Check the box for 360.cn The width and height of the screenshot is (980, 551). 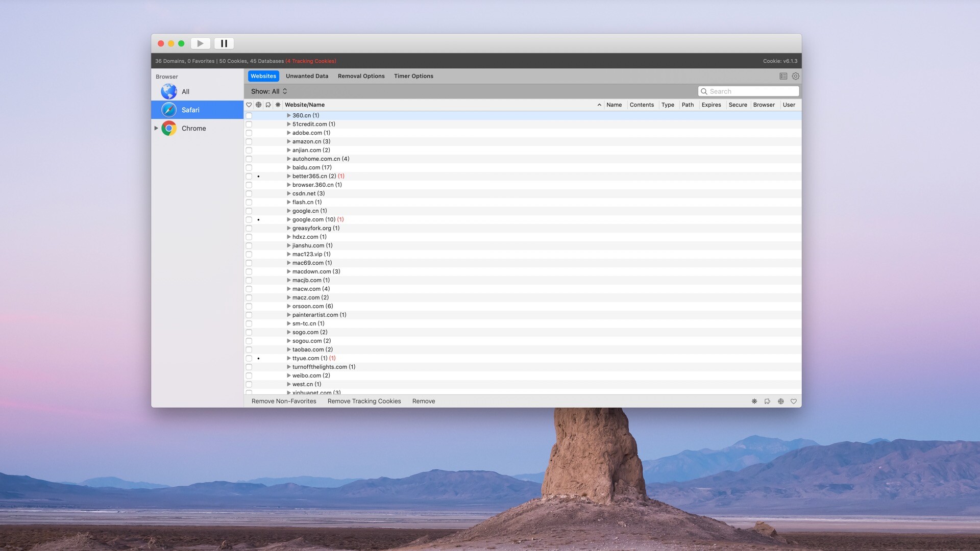click(x=249, y=116)
